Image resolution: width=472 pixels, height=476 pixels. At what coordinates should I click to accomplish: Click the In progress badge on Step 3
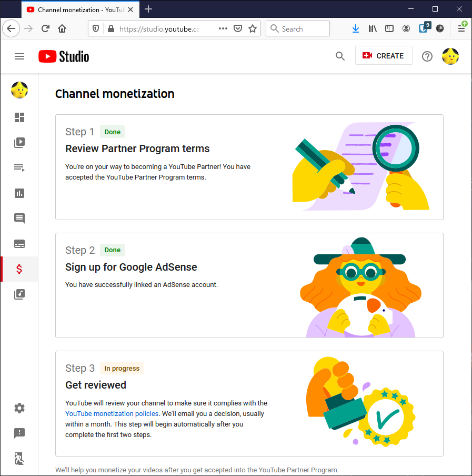coord(122,368)
